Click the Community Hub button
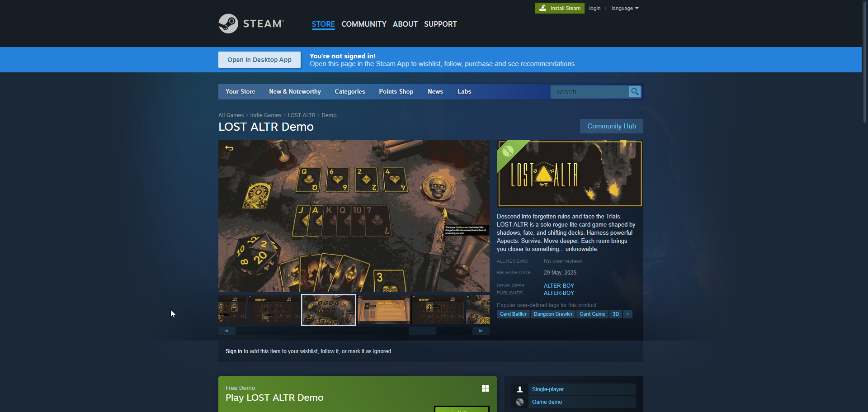This screenshot has height=412, width=868. point(611,126)
